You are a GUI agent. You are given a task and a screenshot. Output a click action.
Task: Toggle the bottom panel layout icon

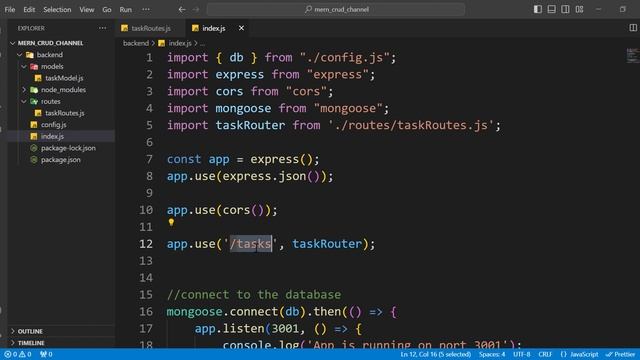tap(551, 9)
